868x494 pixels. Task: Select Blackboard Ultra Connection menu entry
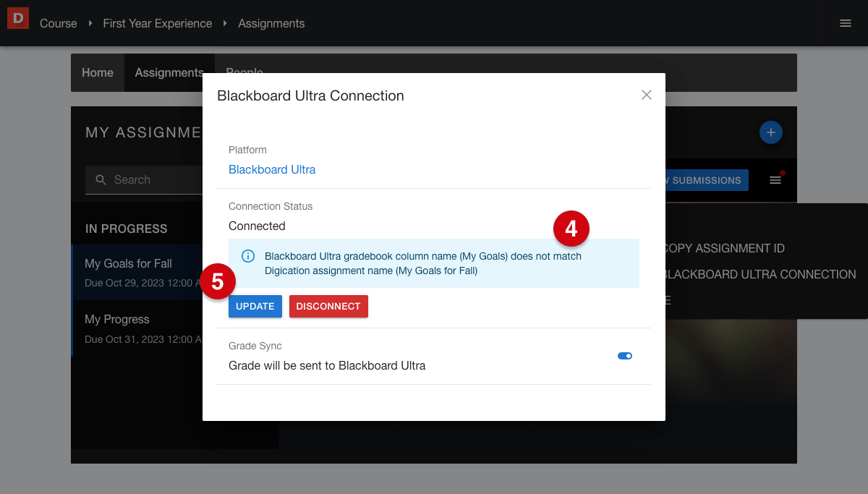[x=759, y=274]
